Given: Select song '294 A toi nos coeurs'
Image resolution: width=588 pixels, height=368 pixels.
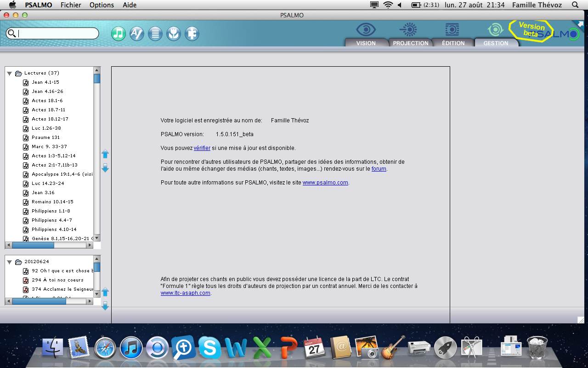Looking at the screenshot, I should click(58, 280).
